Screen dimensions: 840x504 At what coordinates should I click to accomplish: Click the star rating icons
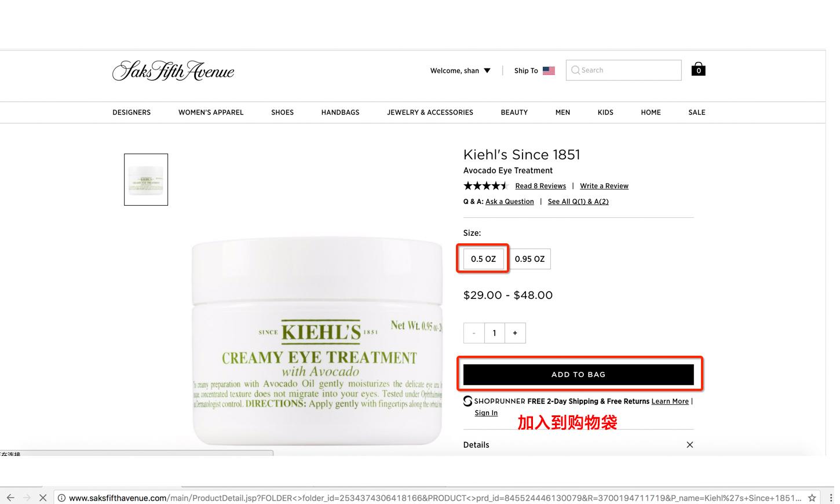click(485, 186)
